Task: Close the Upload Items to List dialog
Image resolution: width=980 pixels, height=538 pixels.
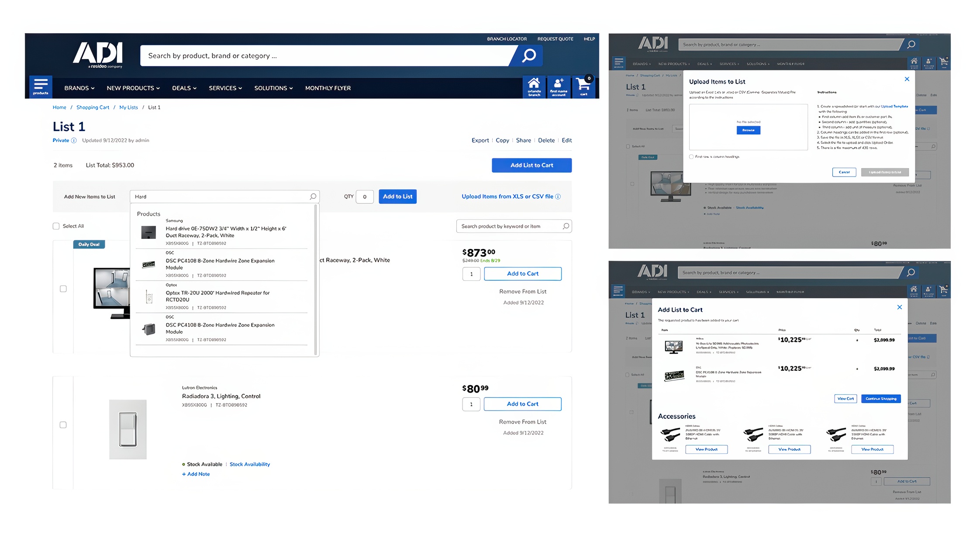Action: [x=907, y=79]
